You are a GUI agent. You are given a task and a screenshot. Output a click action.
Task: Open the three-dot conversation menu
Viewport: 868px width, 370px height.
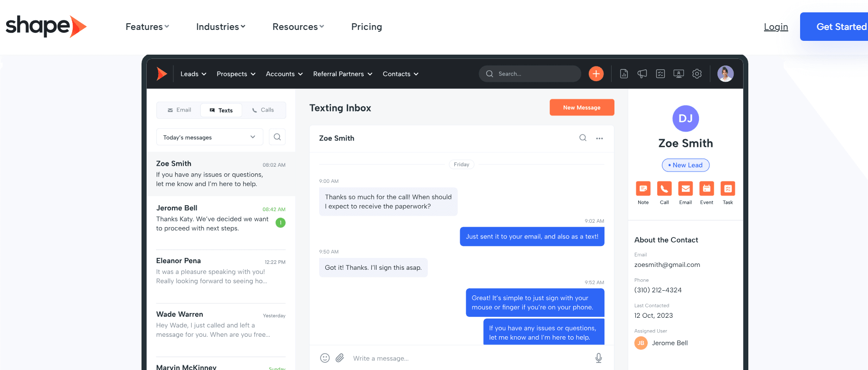coord(600,138)
